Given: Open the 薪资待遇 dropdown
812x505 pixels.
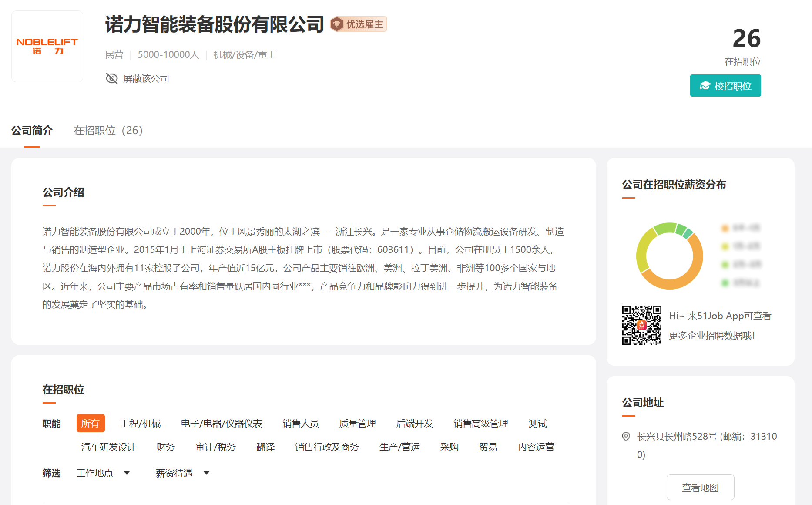Looking at the screenshot, I should point(183,473).
